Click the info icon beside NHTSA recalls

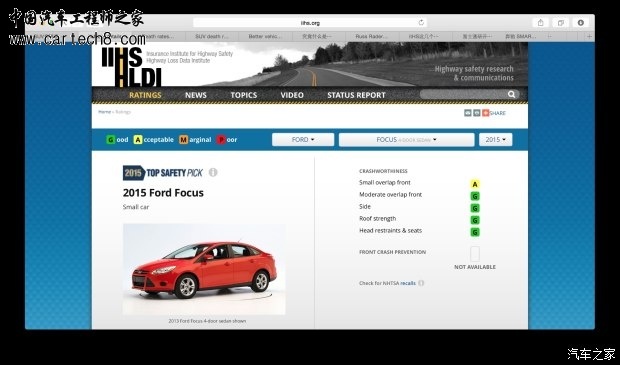pos(421,283)
